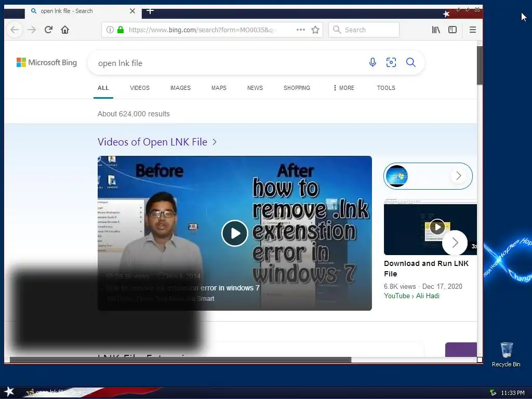The height and width of the screenshot is (399, 532).
Task: Open the Microsoft Bing logo link
Action: pyautogui.click(x=47, y=62)
